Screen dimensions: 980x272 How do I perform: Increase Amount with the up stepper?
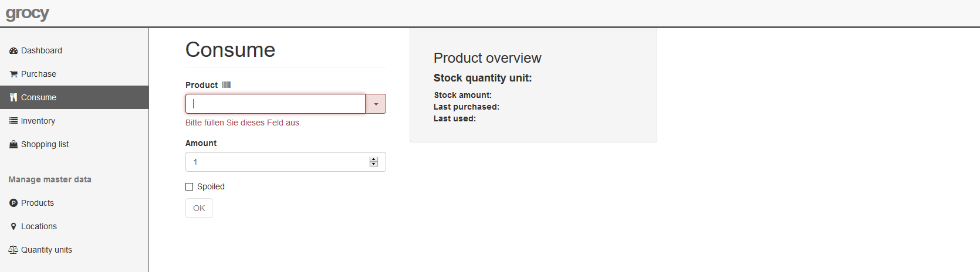(x=374, y=159)
